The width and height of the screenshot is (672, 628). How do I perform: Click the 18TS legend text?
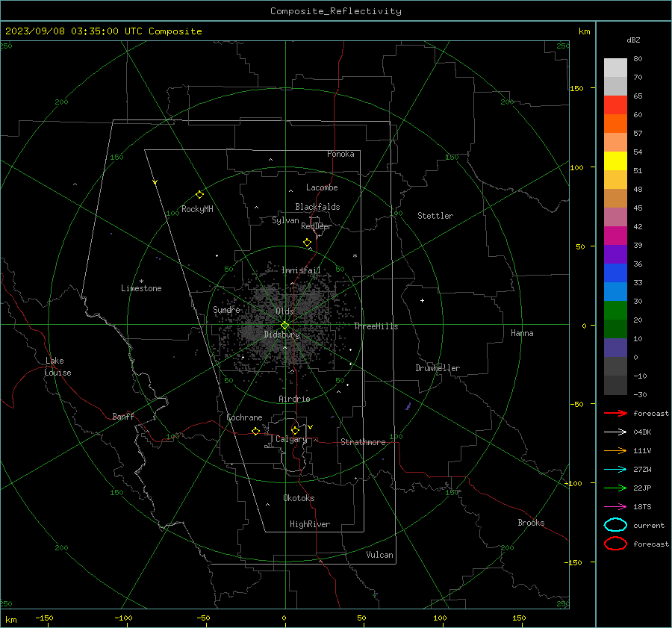[x=642, y=507]
